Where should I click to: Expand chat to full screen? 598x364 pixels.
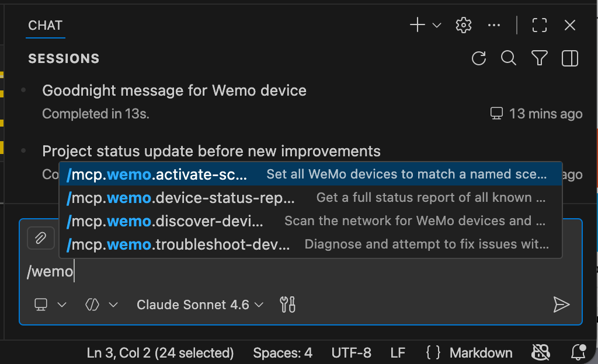tap(539, 24)
